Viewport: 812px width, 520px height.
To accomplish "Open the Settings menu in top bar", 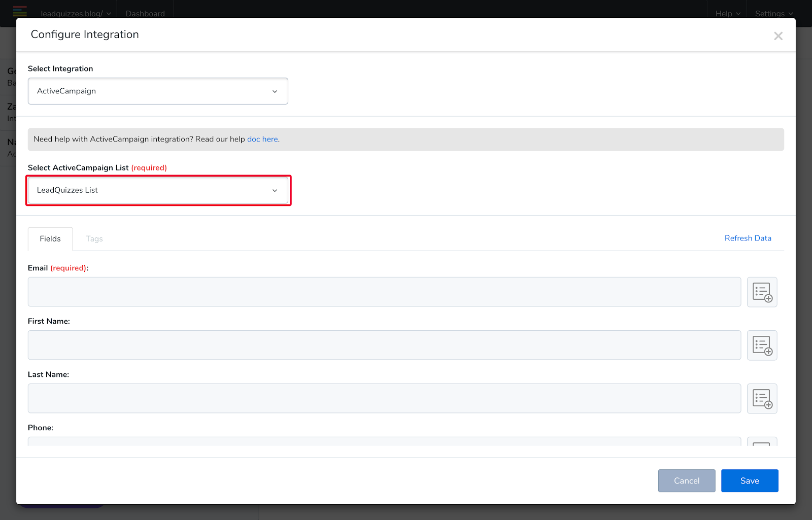I will (x=774, y=14).
